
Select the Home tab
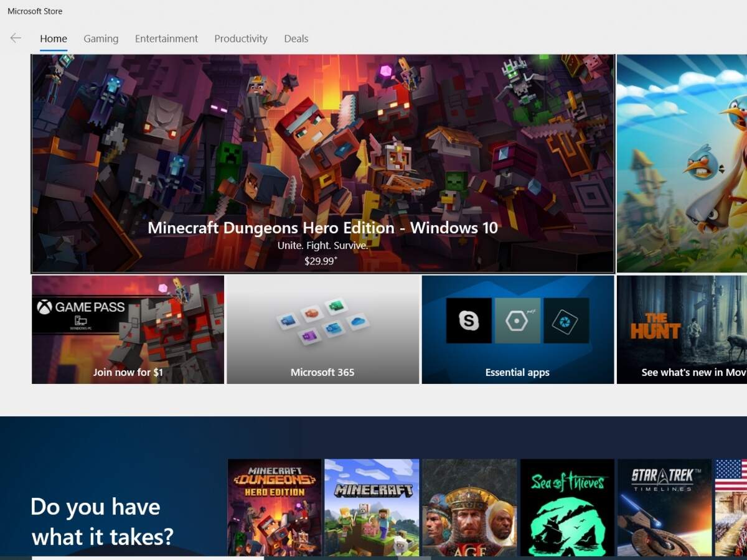click(54, 39)
